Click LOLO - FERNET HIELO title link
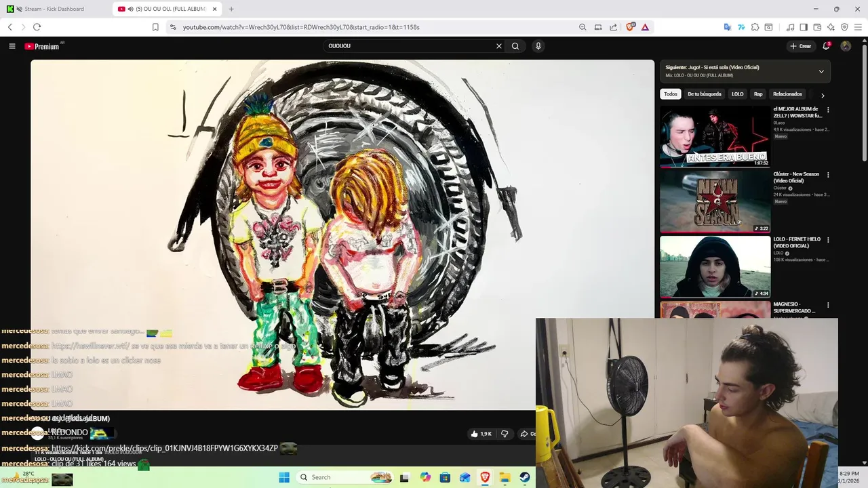Viewport: 868px width, 488px height. click(x=797, y=243)
